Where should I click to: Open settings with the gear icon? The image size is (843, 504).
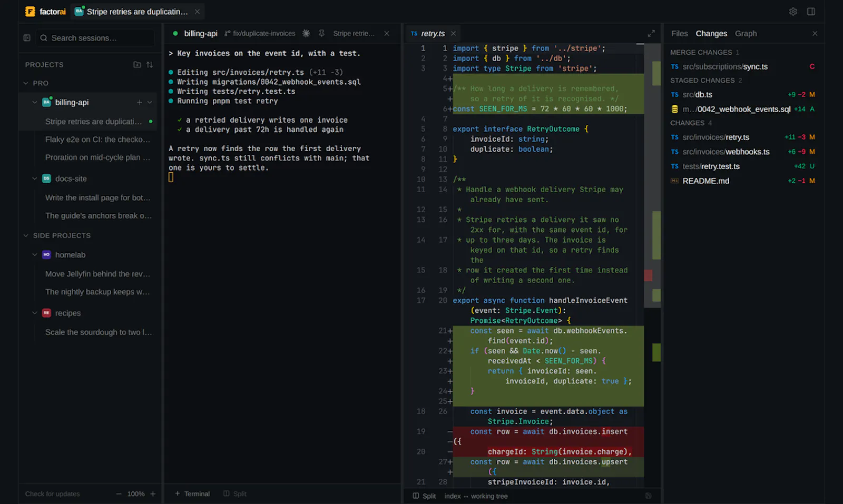click(792, 12)
